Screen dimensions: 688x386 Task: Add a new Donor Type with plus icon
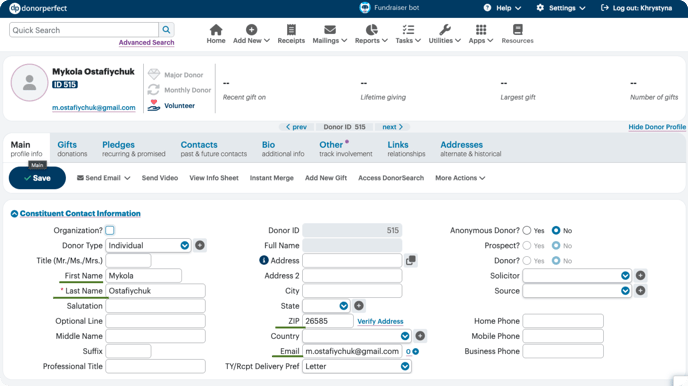point(200,245)
